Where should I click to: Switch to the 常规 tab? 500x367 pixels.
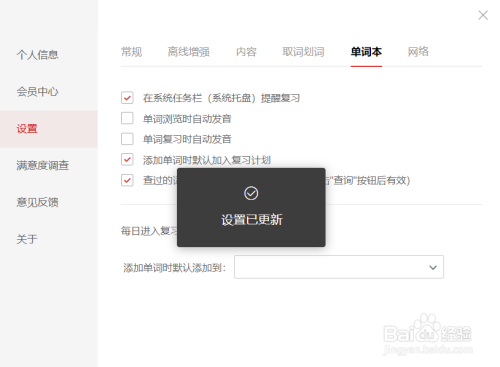coord(131,52)
